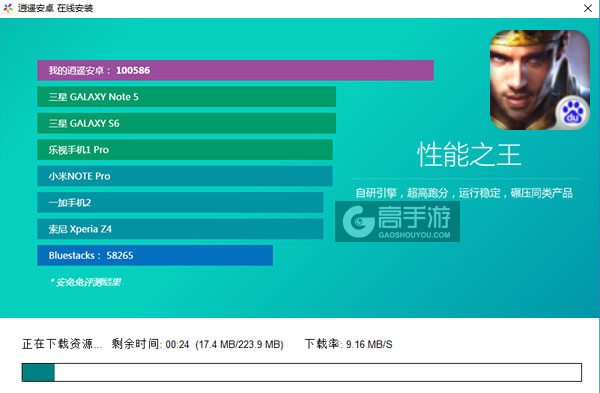
Task: Click the 正在下载资源 status text
Action: coord(62,344)
